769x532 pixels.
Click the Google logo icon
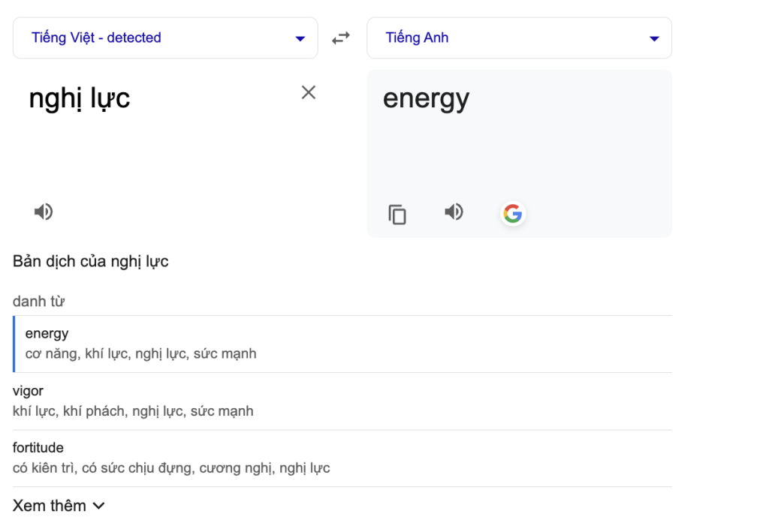[513, 214]
